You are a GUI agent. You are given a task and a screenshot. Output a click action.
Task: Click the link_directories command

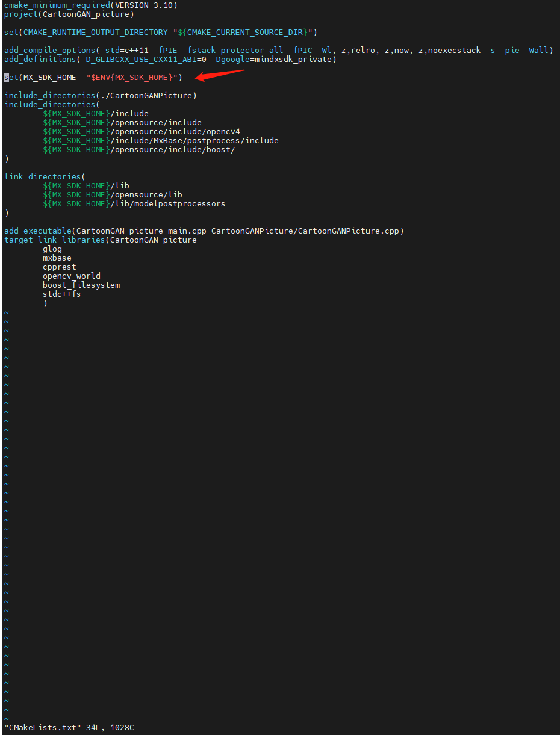tap(42, 176)
